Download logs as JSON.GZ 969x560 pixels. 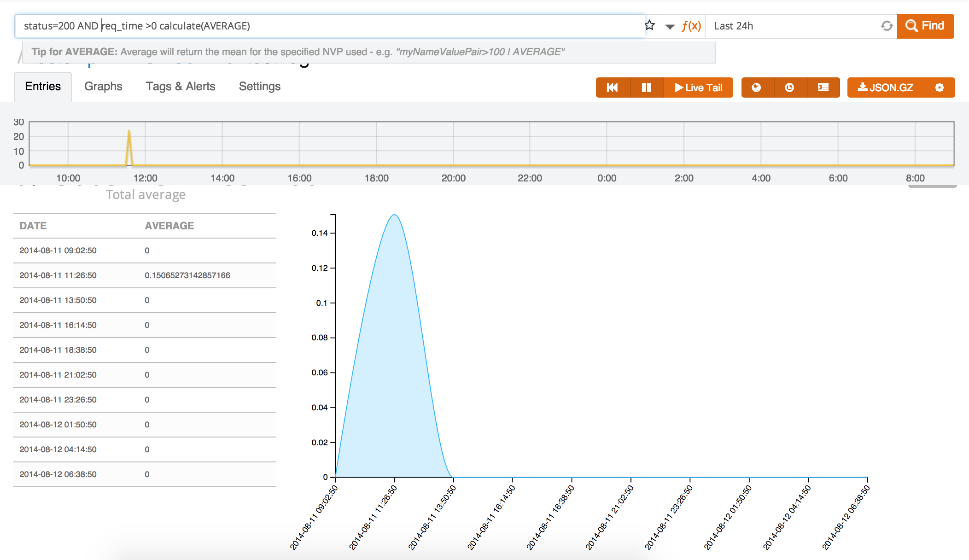point(885,87)
